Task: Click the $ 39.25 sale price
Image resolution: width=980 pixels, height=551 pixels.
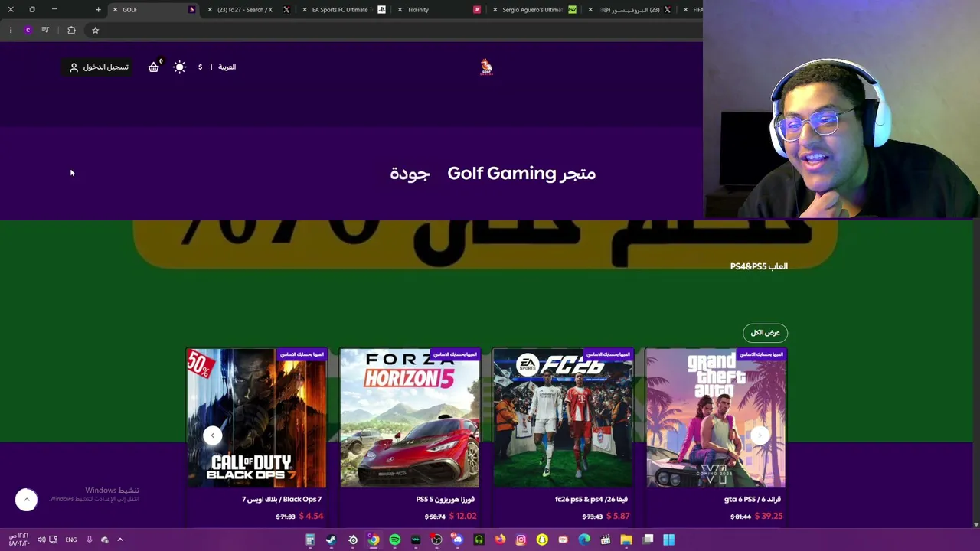Action: coord(769,517)
